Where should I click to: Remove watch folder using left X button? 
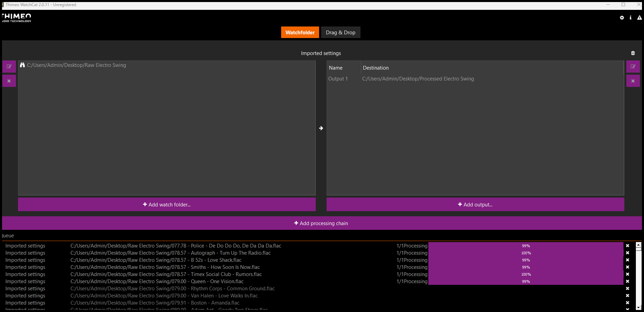click(9, 81)
